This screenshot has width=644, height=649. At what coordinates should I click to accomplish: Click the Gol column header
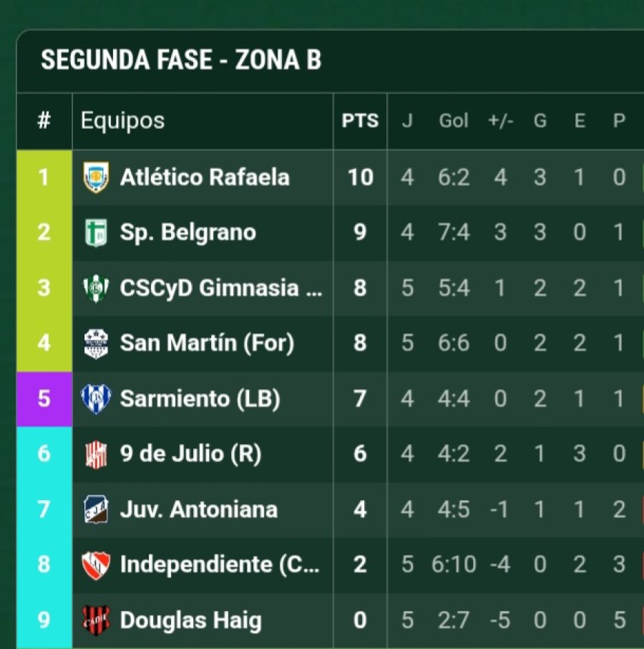click(454, 121)
